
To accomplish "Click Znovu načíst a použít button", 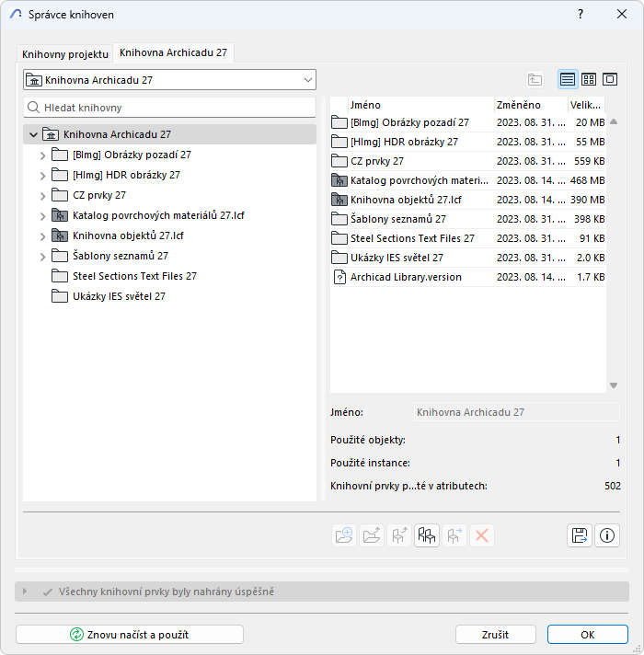I will pyautogui.click(x=130, y=635).
